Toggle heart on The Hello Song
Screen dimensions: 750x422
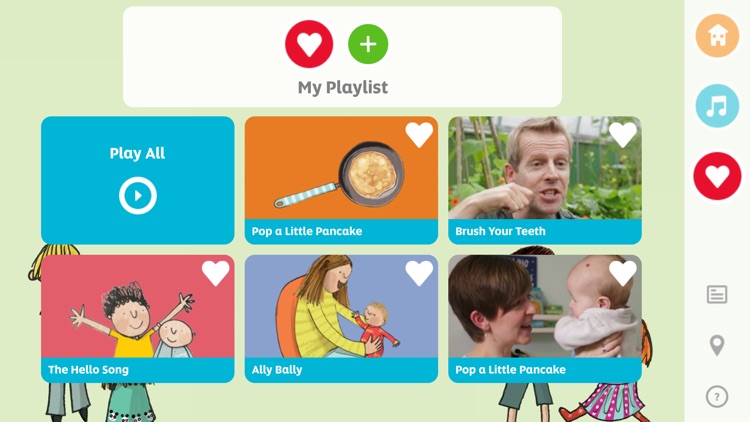(215, 273)
